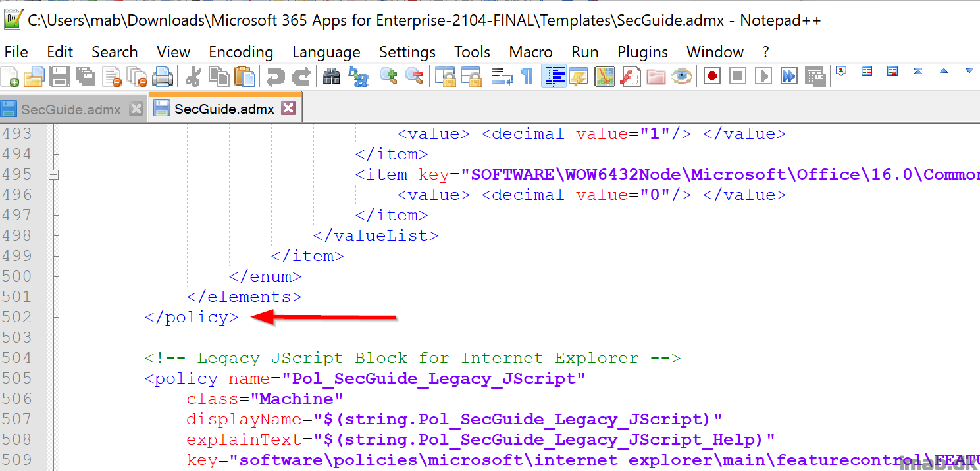Viewport: 980px width, 471px height.
Task: Click the Copy toolbar icon
Action: point(219,76)
